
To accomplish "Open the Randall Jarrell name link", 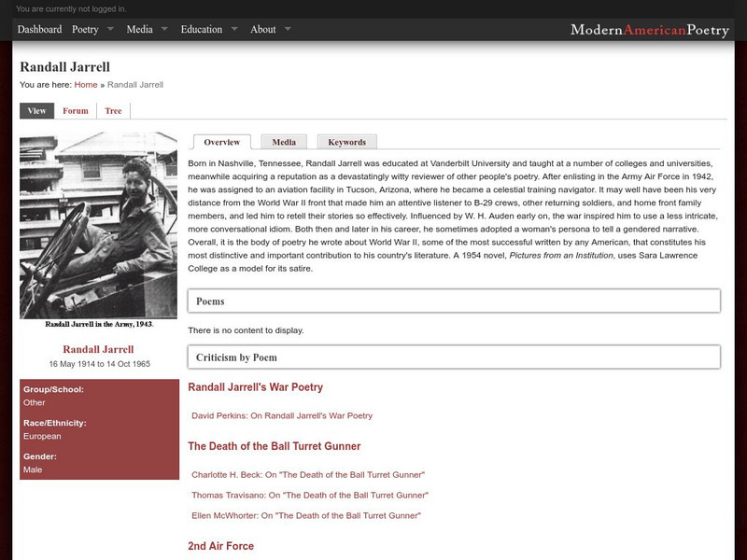I will 99,349.
